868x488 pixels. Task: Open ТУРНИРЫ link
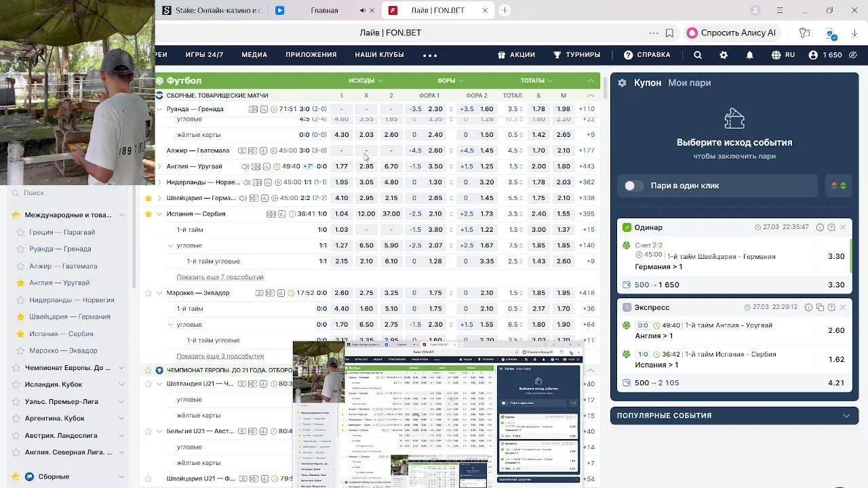[576, 55]
